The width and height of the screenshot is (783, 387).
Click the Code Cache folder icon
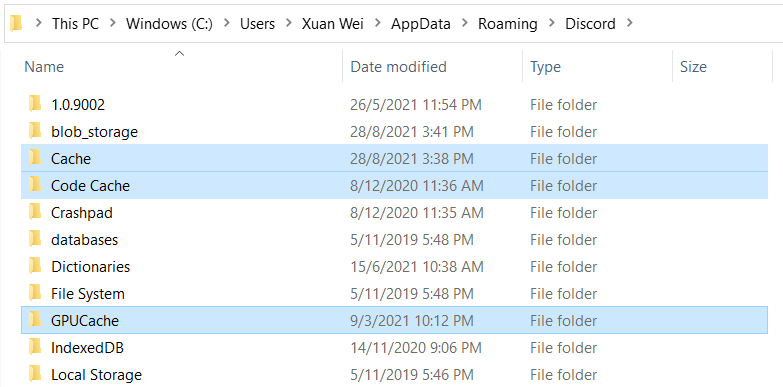pos(35,185)
